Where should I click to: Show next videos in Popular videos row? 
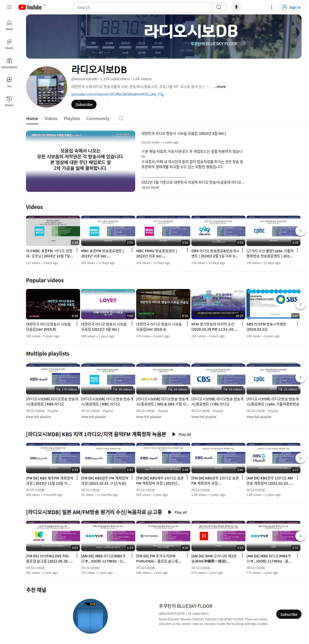tap(300, 304)
